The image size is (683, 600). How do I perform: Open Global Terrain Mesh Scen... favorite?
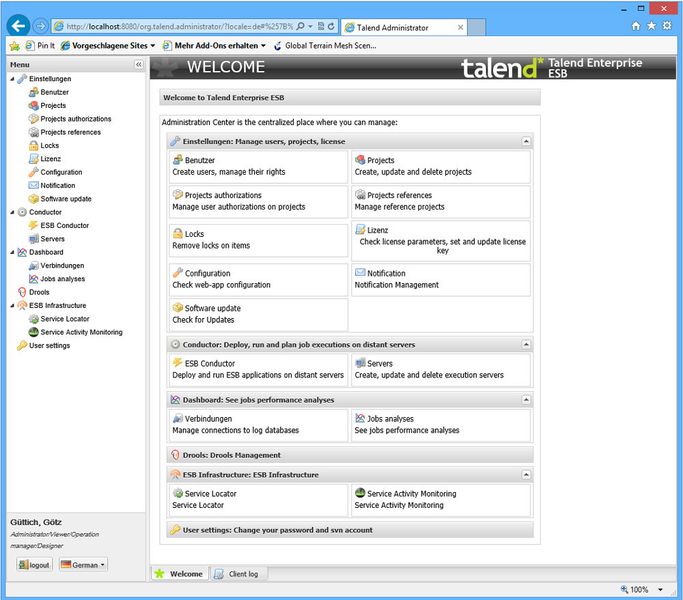click(325, 45)
